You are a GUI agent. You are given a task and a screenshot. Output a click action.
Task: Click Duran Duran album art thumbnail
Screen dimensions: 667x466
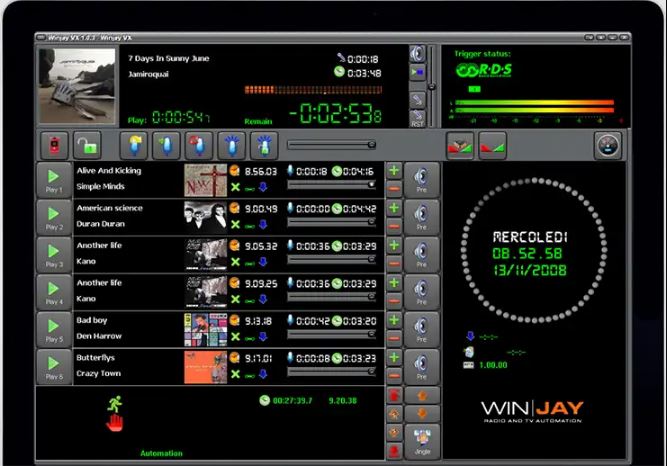tap(205, 217)
